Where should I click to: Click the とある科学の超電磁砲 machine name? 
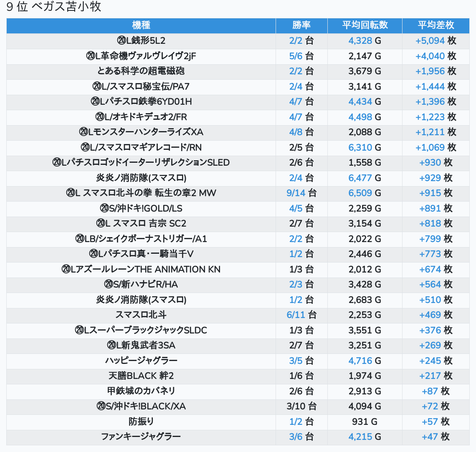[x=141, y=71]
